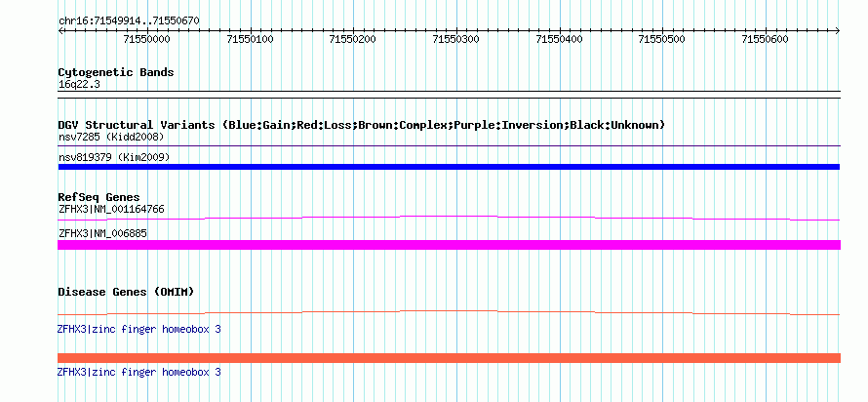Click the RefSeq Genes track title
Viewport: 868px width, 402px height.
coord(99,197)
